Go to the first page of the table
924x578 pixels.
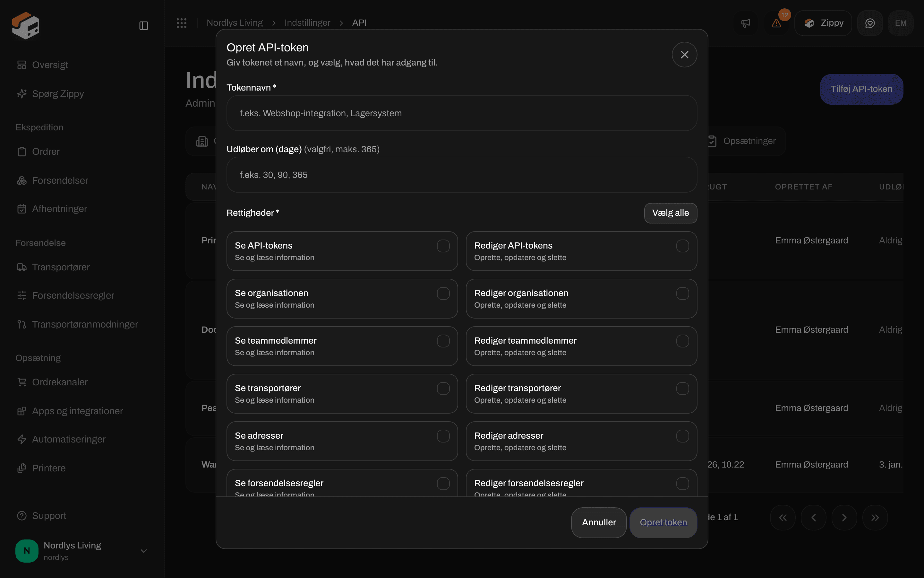[783, 518]
